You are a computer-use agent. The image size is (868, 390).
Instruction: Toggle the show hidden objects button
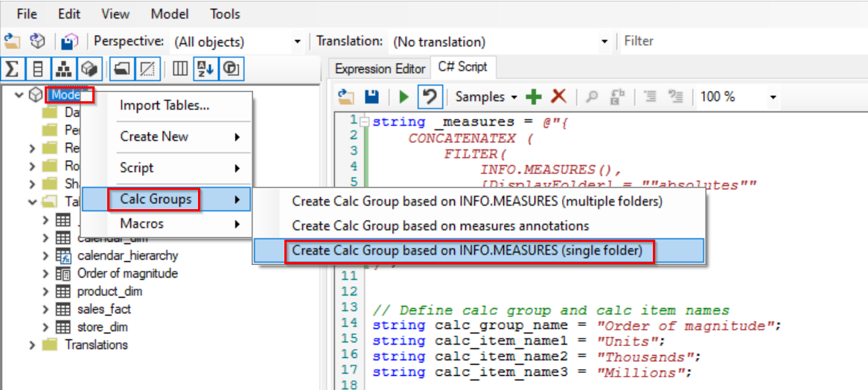pos(148,68)
